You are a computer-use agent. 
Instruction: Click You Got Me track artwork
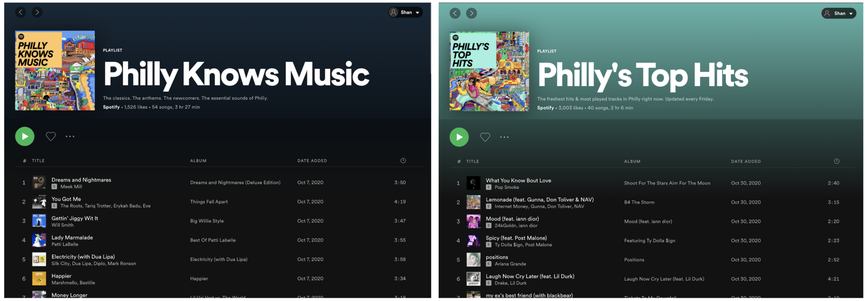pos(39,202)
